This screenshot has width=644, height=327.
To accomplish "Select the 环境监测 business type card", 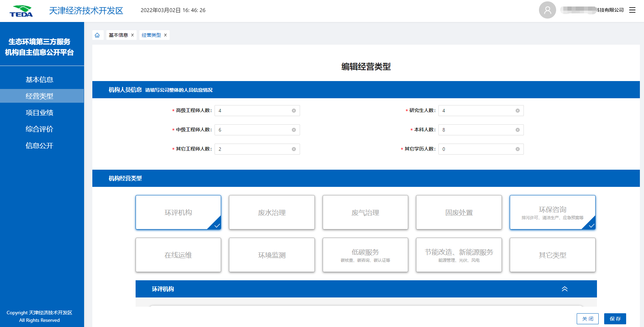I will pyautogui.click(x=272, y=255).
